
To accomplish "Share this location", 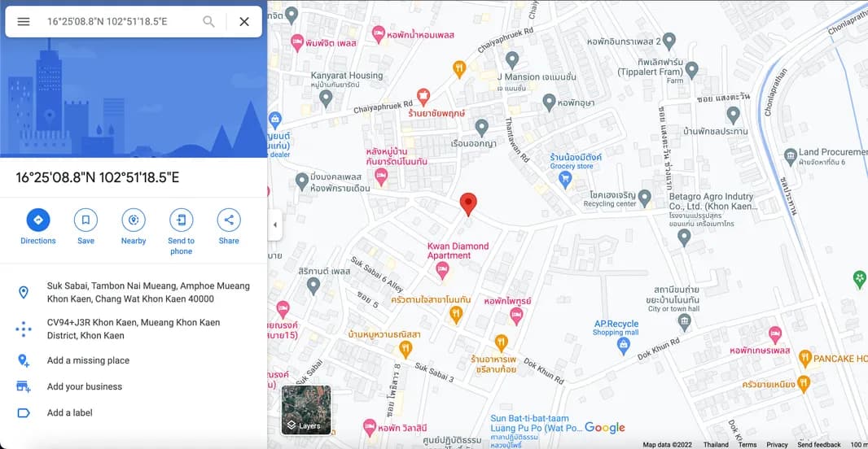I will (229, 220).
